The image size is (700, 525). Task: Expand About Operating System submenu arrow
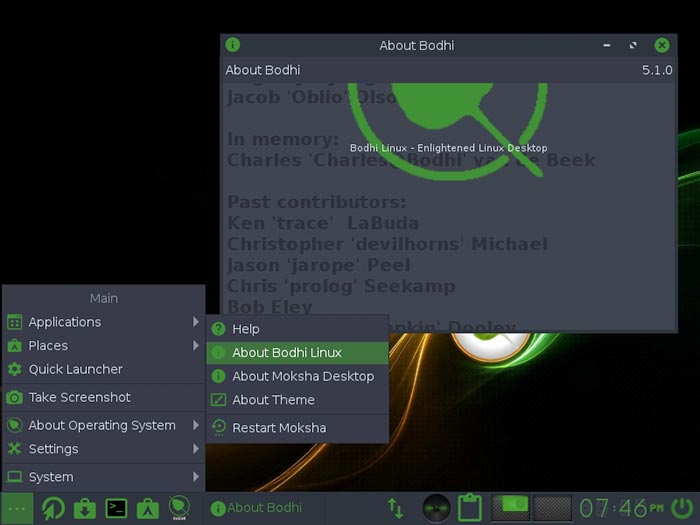click(196, 425)
